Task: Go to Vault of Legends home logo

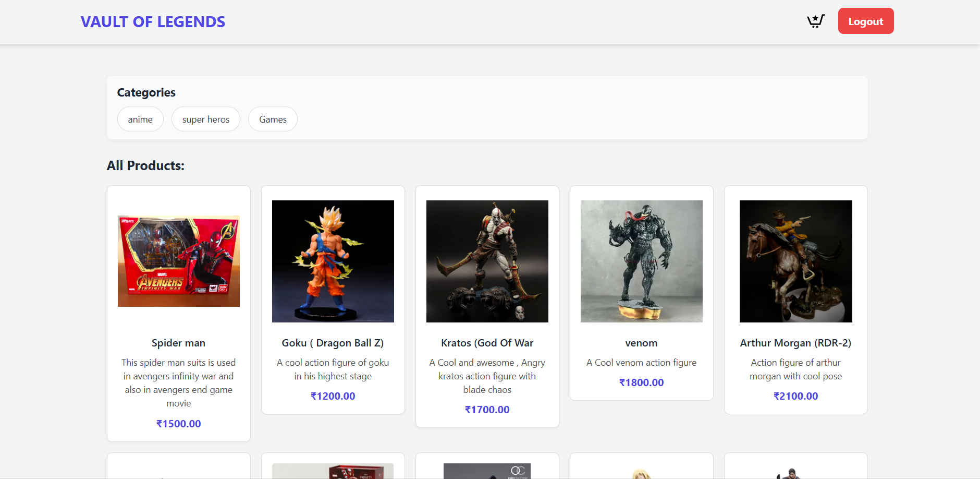Action: click(x=153, y=22)
